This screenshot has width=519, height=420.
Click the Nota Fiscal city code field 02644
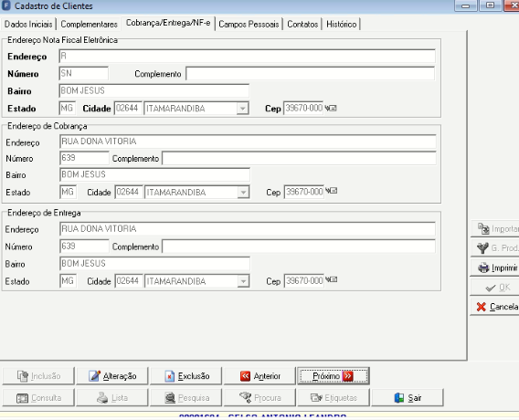tap(128, 108)
